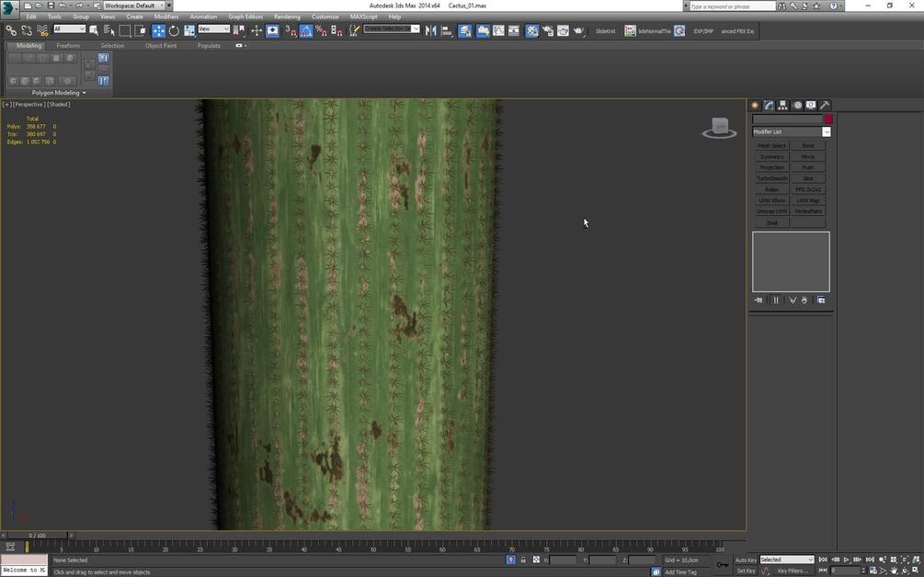Activate the Select and Move tool
Image resolution: width=924 pixels, height=577 pixels.
pyautogui.click(x=158, y=30)
